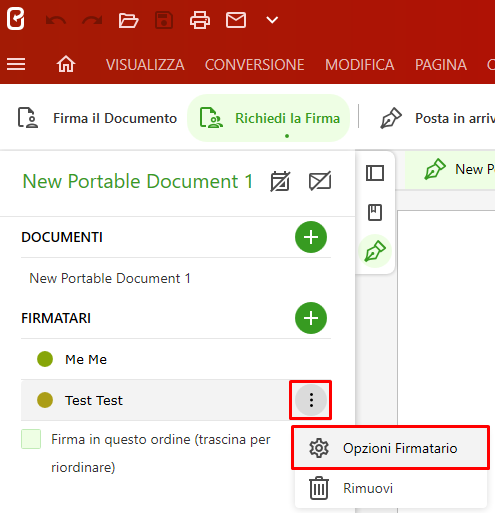Click the save disk icon
495x513 pixels.
pos(164,20)
